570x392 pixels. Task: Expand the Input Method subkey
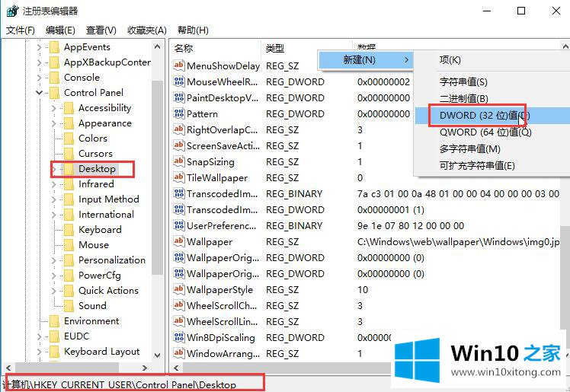click(54, 199)
